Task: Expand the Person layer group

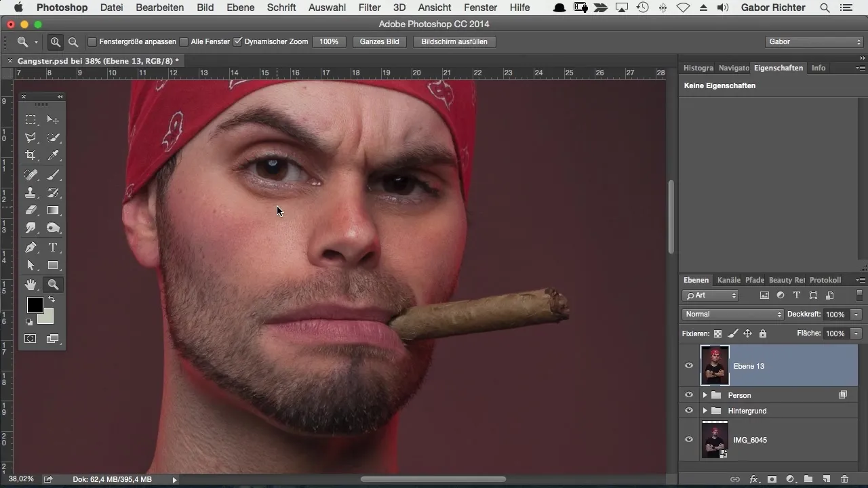Action: coord(705,394)
